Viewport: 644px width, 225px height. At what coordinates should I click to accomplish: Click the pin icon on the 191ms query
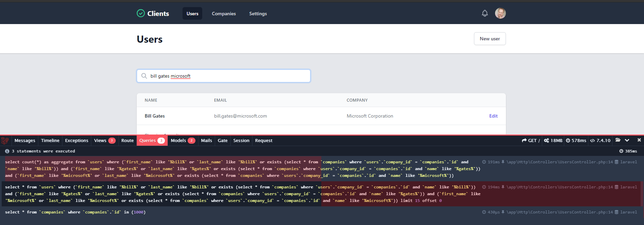(503, 162)
